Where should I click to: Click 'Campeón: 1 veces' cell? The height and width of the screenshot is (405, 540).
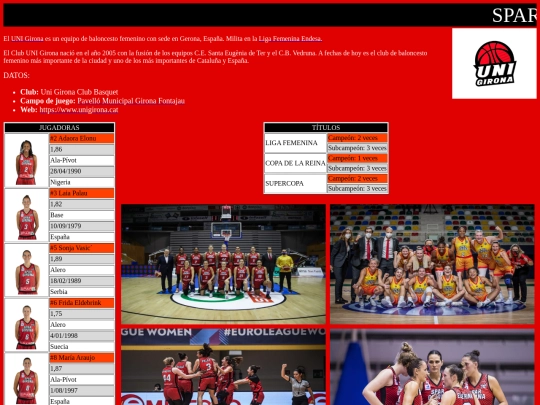(357, 158)
